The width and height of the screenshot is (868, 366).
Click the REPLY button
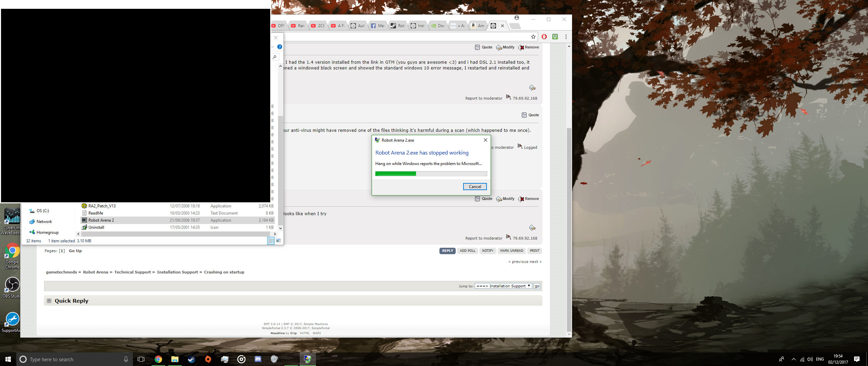point(447,251)
